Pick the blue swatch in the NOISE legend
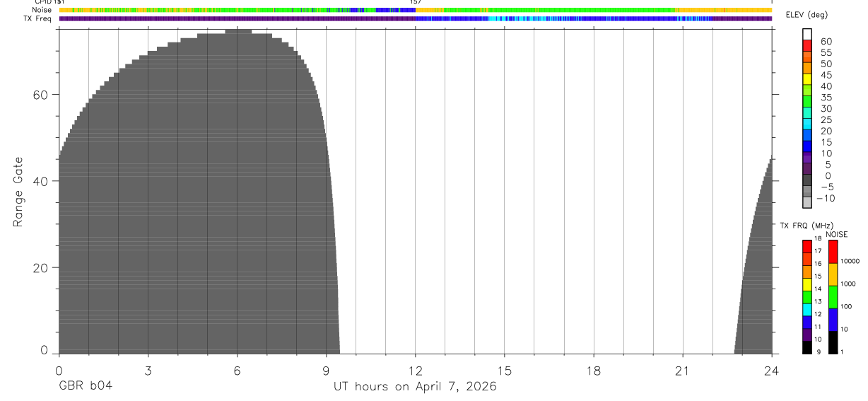Viewport: 868px width, 401px height. point(833,320)
